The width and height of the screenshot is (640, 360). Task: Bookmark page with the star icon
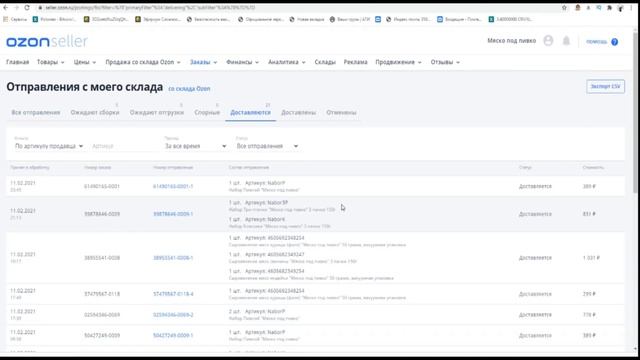pos(564,7)
